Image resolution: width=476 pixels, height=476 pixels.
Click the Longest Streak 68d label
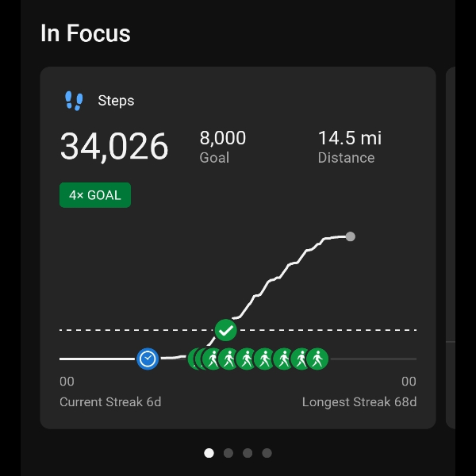click(359, 401)
